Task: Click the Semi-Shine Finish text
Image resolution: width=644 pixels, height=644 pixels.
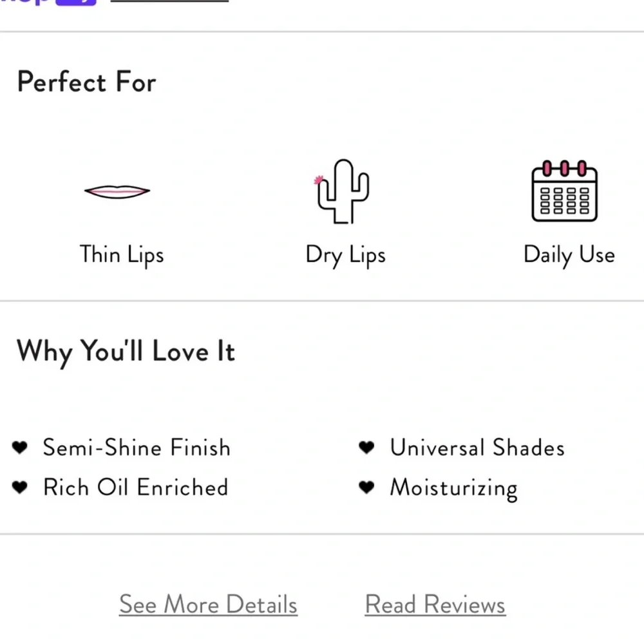Action: coord(137,448)
